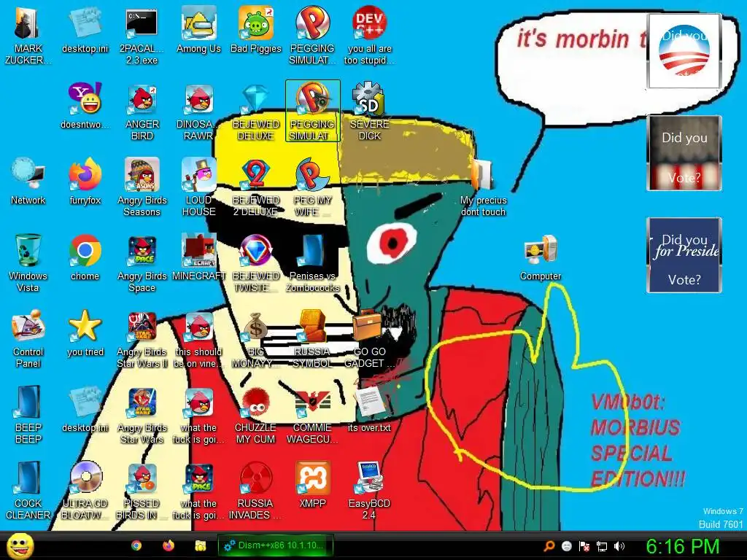Viewport: 747px width, 560px height.
Task: Switch to Dism++x86 10.1.10... taskbar button
Action: 275,545
